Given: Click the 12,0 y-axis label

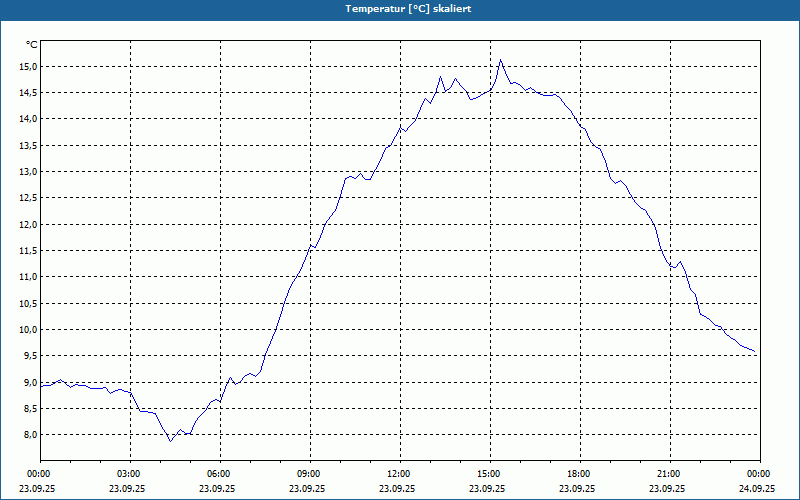Looking at the screenshot, I should [29, 224].
